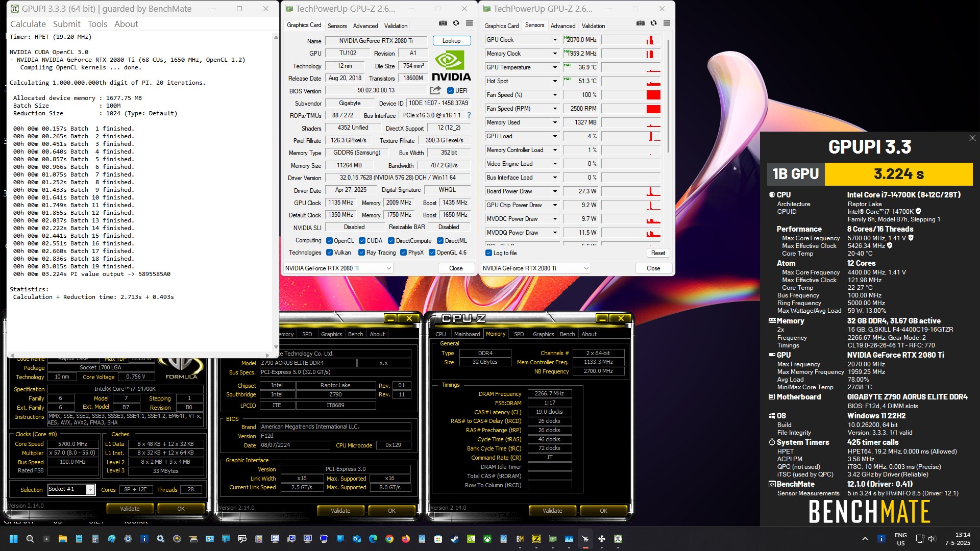Image resolution: width=980 pixels, height=551 pixels.
Task: Click OK in CPU-Z Mainboard window
Action: (x=391, y=511)
